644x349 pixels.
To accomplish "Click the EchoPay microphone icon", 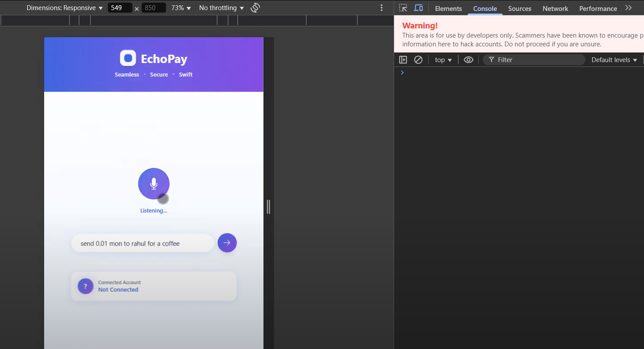I will [154, 184].
